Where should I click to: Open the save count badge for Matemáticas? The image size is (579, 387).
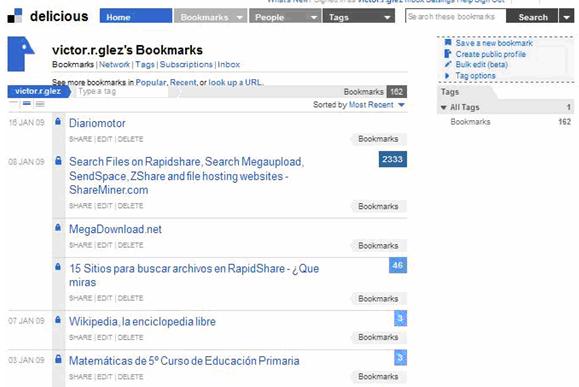(400, 357)
